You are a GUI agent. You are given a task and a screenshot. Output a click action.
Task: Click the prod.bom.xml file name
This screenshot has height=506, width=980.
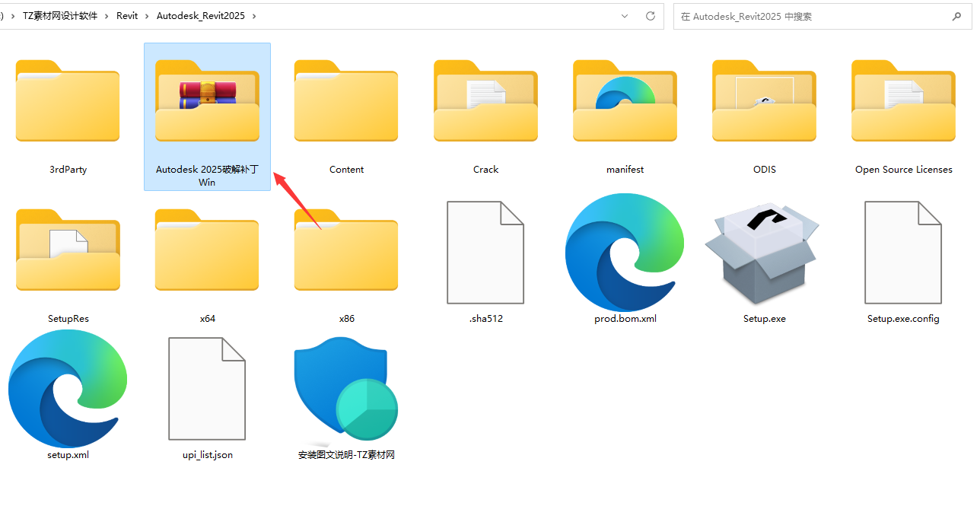625,319
